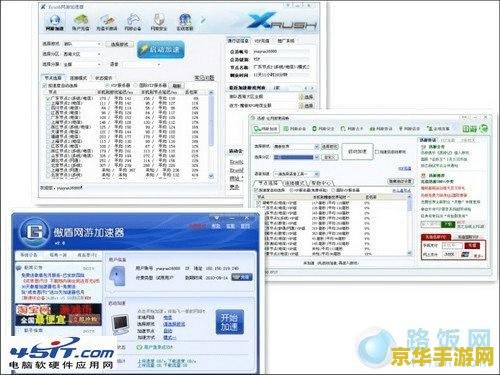Select the VIP server radio button in XRush
This screenshot has height=375, width=500.
pyautogui.click(x=107, y=85)
